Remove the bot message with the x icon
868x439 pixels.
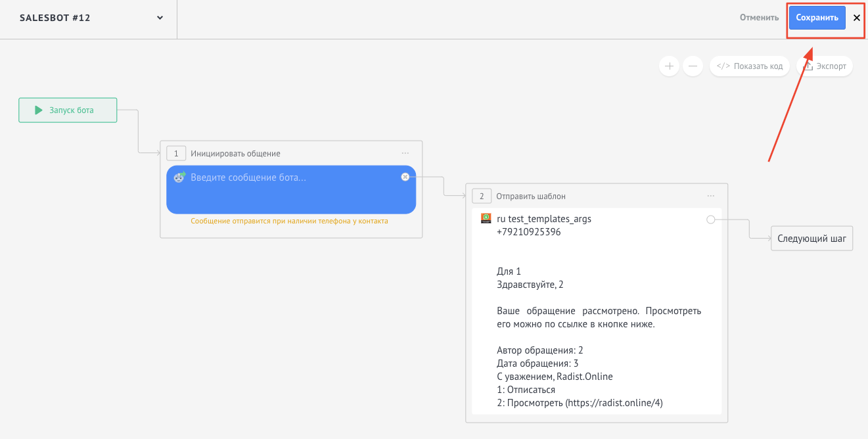[405, 177]
